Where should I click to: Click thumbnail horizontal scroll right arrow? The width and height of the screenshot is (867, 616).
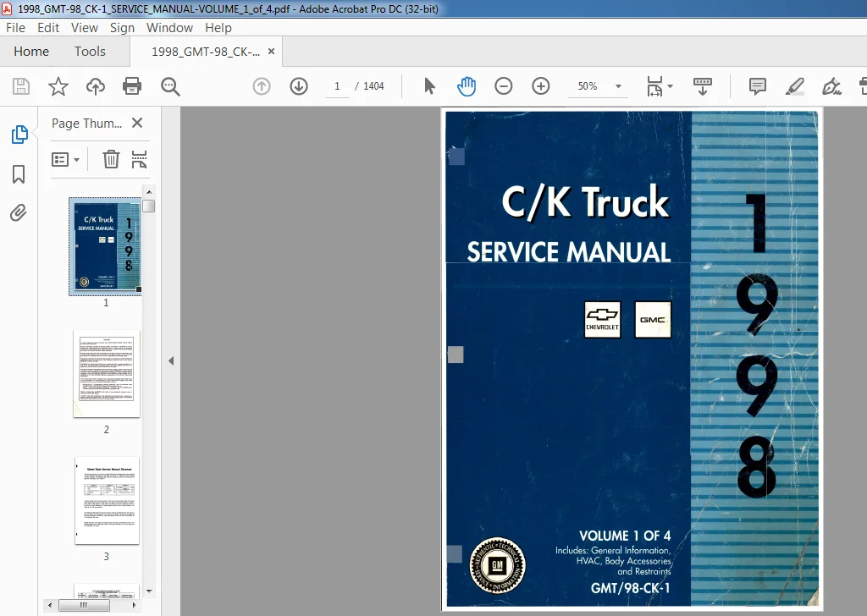[134, 606]
